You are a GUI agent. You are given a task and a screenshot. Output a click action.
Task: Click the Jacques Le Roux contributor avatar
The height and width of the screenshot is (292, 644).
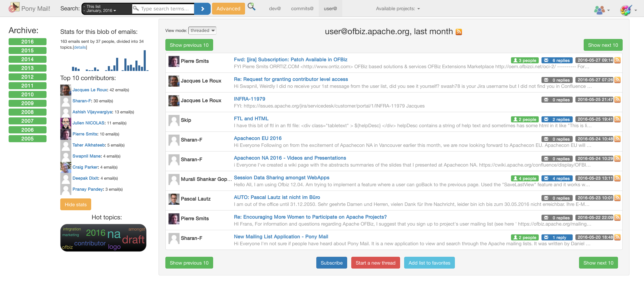point(66,90)
